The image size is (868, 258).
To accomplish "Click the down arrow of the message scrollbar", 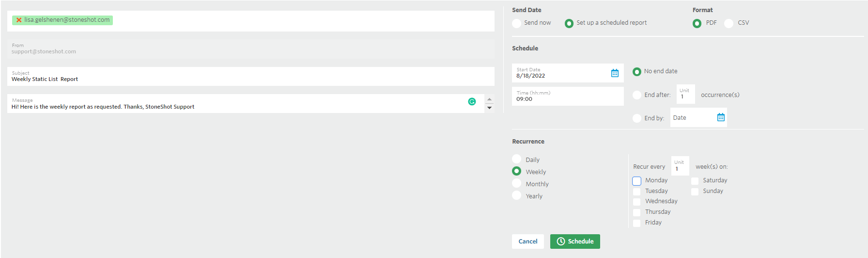I will (489, 108).
